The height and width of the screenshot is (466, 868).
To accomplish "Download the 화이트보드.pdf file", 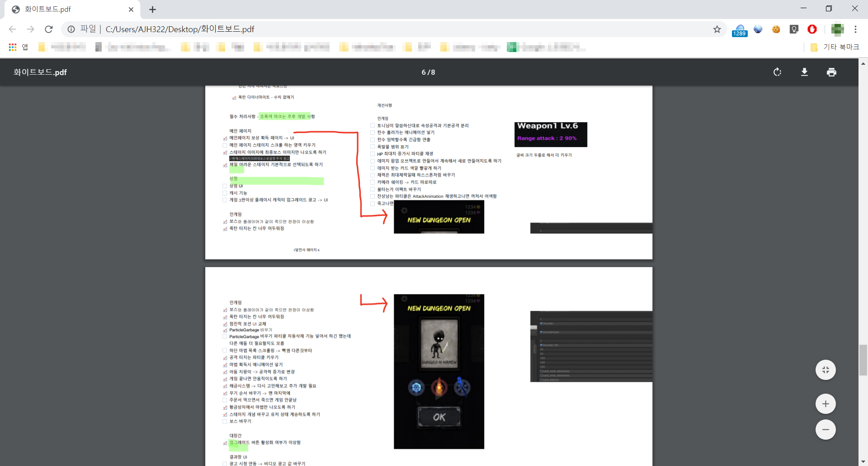I will click(804, 72).
